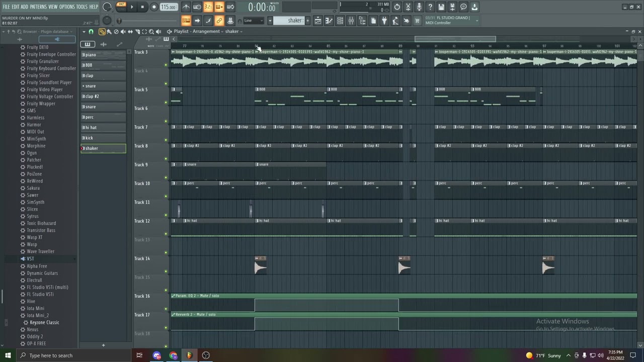Open the FILE menu
The height and width of the screenshot is (362, 644).
[6, 7]
